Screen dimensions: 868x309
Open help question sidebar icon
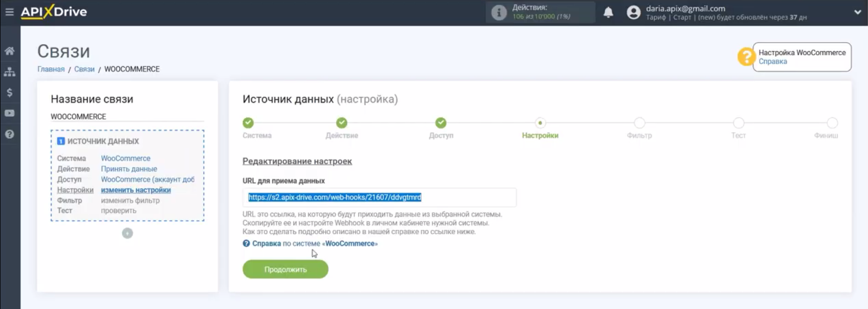tap(10, 134)
